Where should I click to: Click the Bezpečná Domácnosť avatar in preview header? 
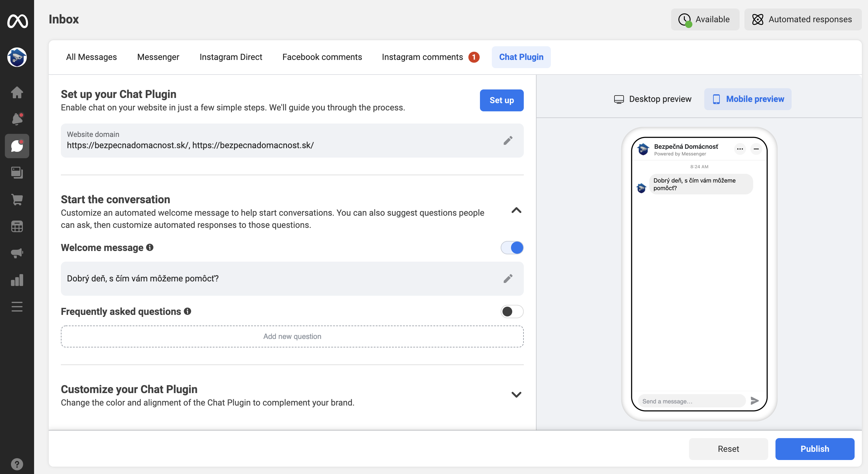click(643, 149)
